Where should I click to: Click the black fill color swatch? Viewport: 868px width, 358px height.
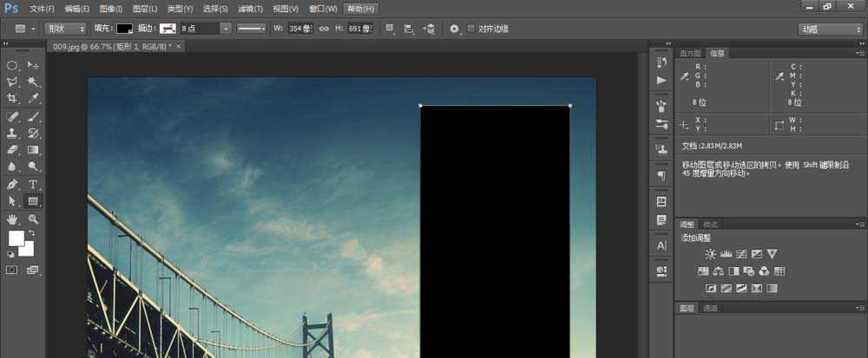[x=125, y=29]
